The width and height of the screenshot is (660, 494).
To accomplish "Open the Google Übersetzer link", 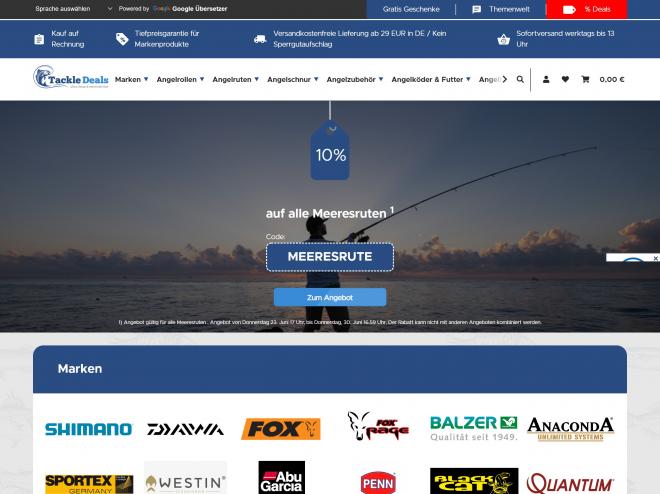I will coord(200,8).
